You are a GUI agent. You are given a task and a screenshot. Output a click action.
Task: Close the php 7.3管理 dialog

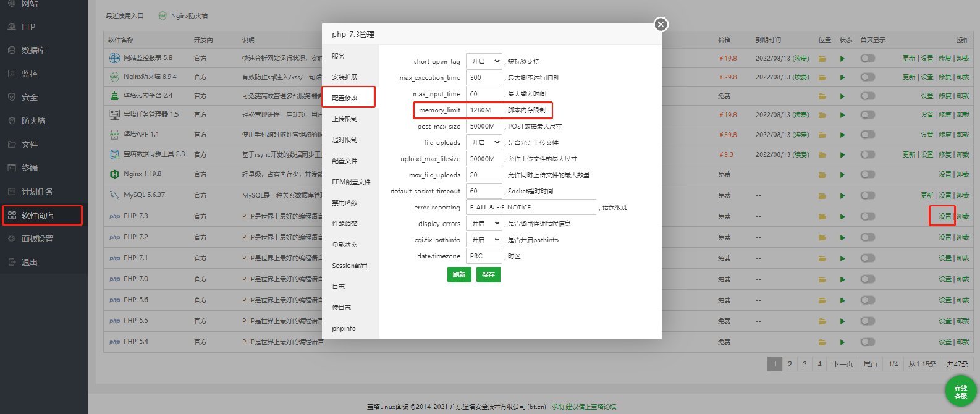click(661, 24)
